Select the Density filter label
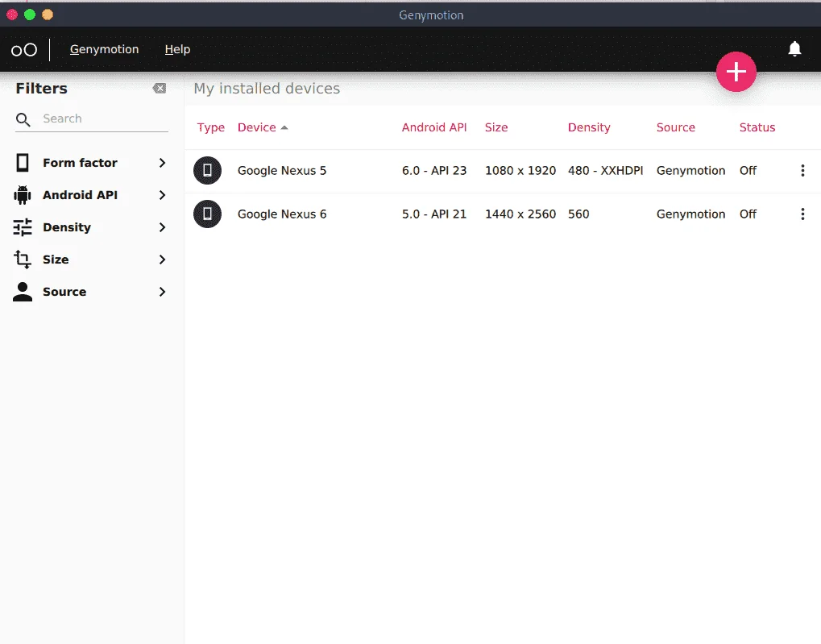The image size is (821, 644). 67,227
